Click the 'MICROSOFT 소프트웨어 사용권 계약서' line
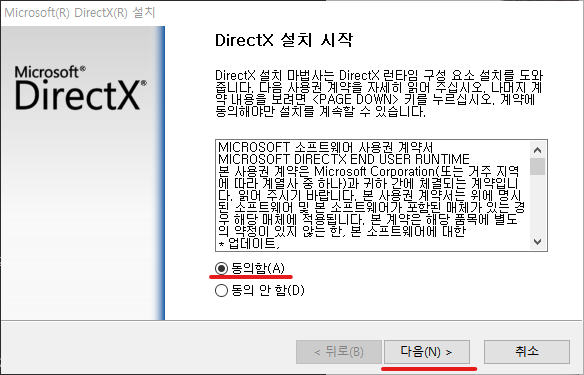 [326, 147]
